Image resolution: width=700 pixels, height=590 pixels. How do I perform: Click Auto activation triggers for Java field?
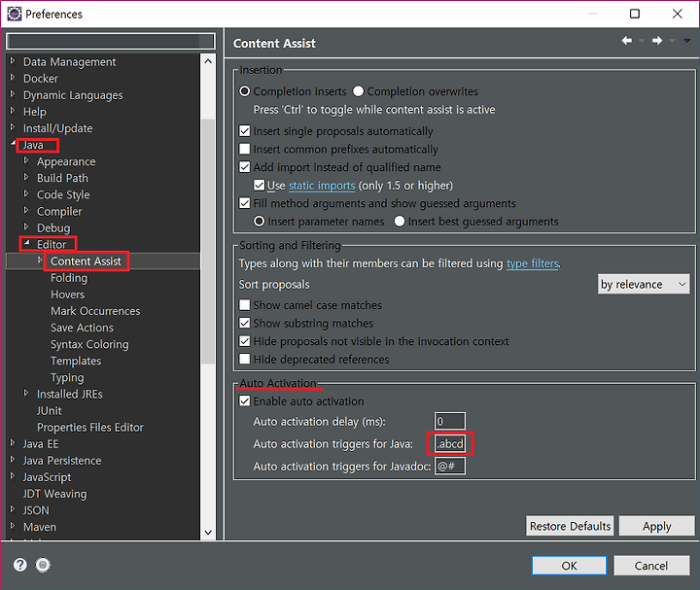449,443
